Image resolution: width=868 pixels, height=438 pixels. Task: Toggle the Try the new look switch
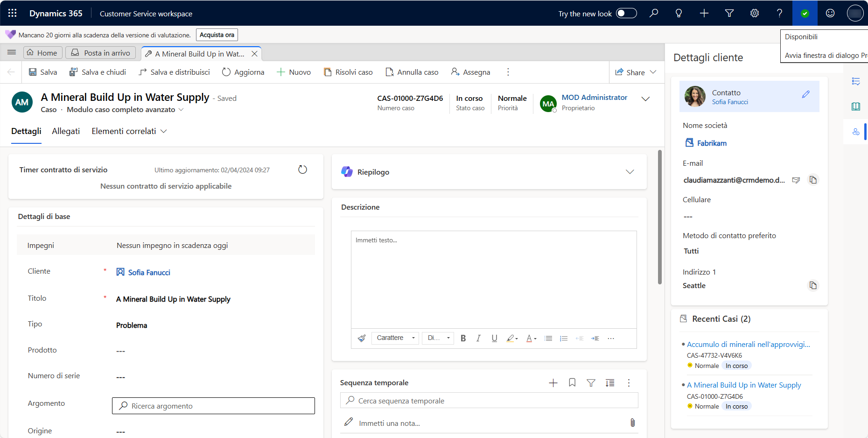point(626,13)
